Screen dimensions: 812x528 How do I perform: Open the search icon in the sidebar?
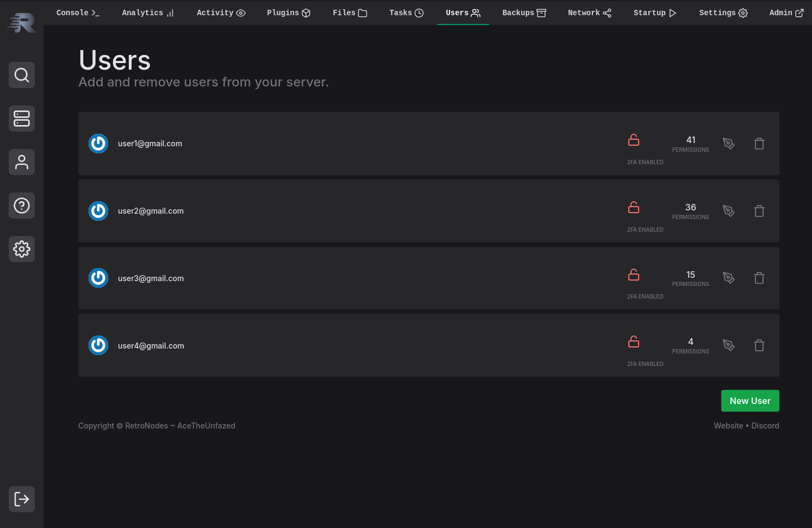pyautogui.click(x=22, y=75)
